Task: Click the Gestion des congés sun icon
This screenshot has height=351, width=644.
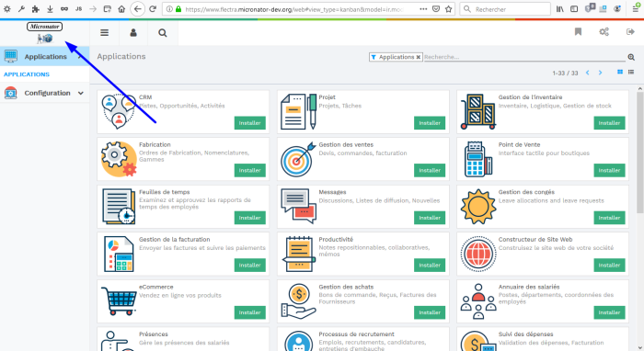Action: tap(478, 206)
